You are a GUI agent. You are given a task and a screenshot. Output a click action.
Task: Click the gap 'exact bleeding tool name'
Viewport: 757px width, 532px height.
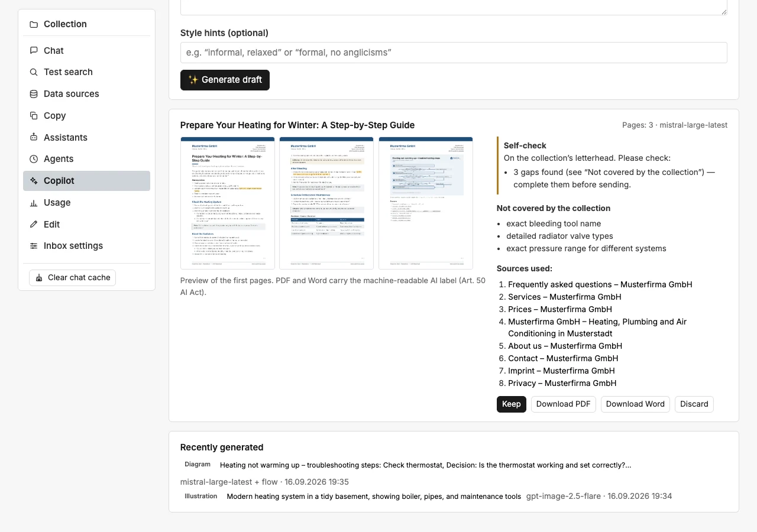tap(554, 224)
